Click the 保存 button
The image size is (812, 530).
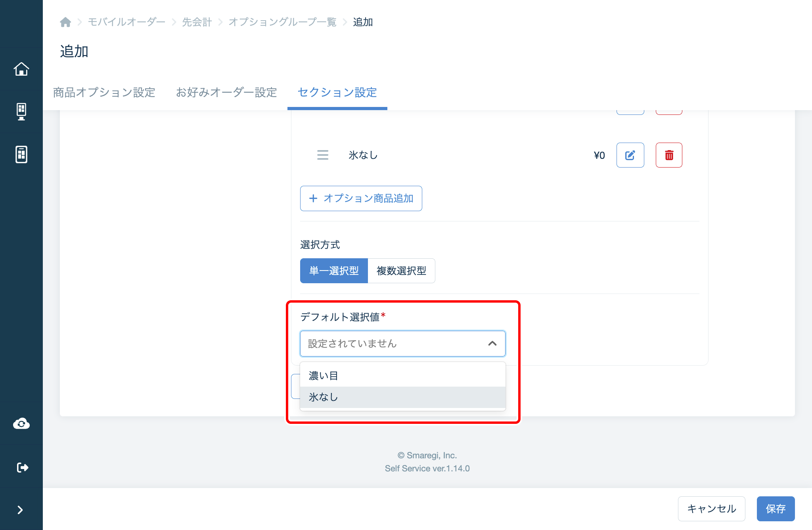pyautogui.click(x=776, y=509)
